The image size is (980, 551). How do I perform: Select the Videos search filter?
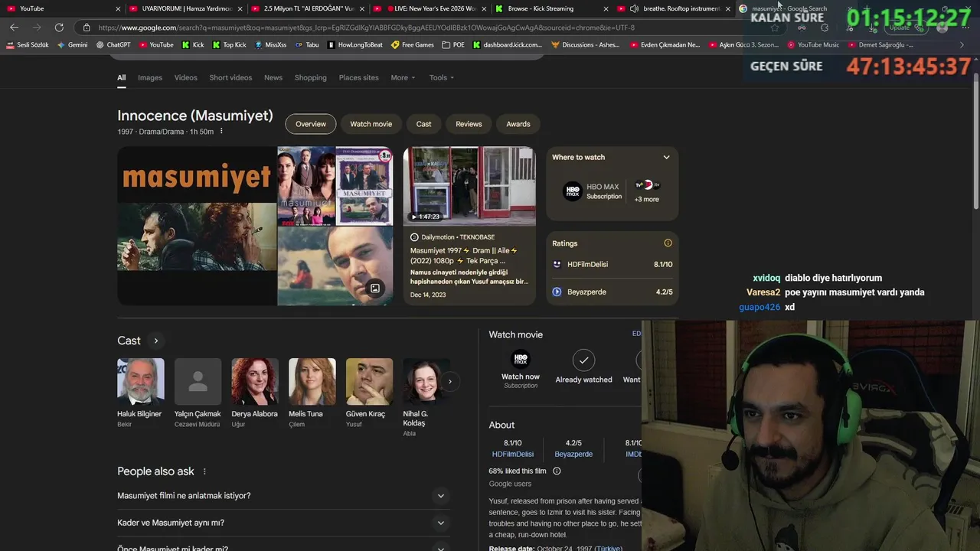tap(185, 77)
